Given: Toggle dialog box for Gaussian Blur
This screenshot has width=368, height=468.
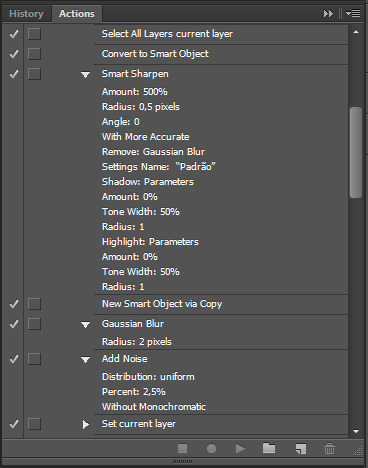Looking at the screenshot, I should tap(34, 324).
